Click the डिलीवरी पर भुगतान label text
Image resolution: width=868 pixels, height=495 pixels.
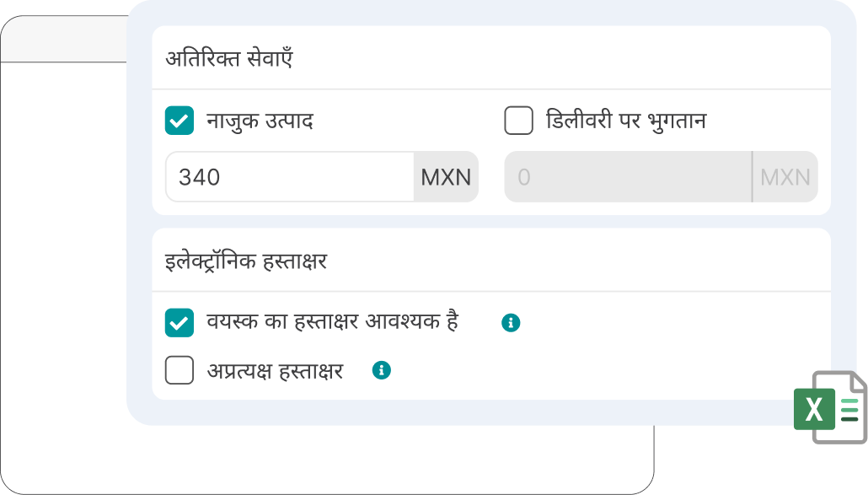626,121
